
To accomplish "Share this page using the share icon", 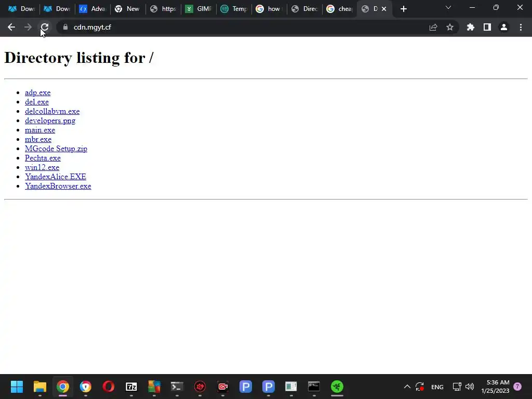I will (433, 27).
